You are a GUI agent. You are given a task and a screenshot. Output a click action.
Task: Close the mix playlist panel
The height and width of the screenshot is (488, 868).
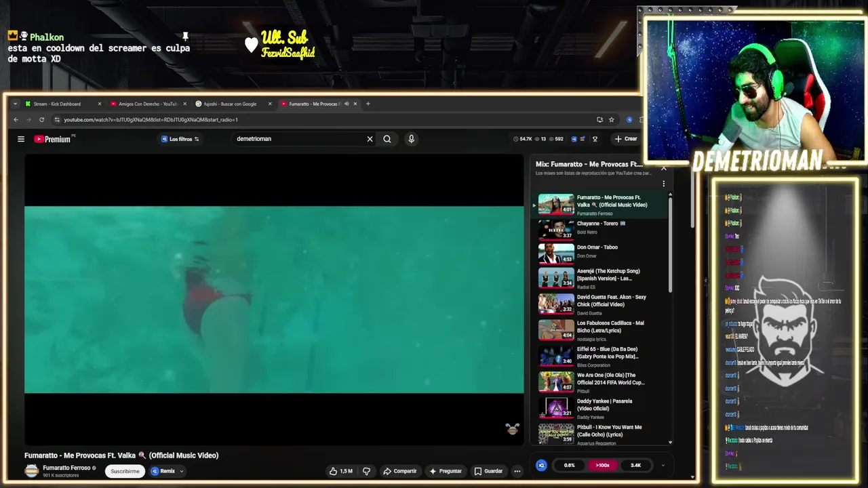coord(663,168)
